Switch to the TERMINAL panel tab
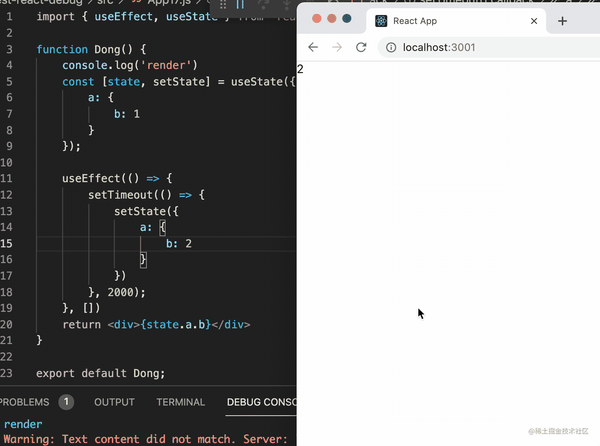This screenshot has width=600, height=446. pos(181,402)
